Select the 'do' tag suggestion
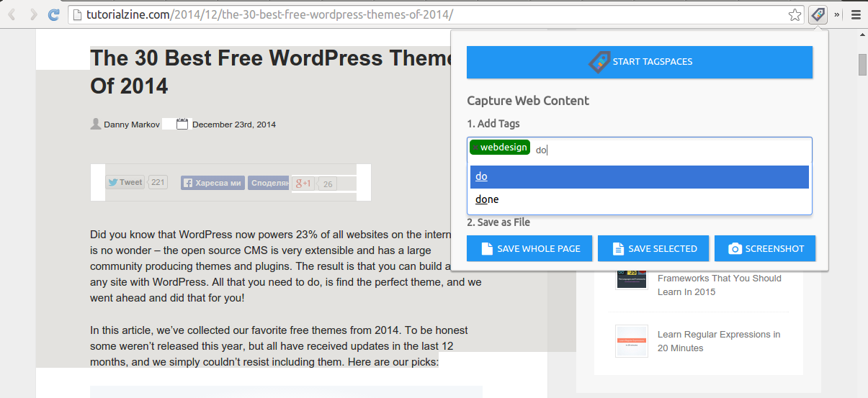Image resolution: width=868 pixels, height=398 pixels. click(x=639, y=177)
